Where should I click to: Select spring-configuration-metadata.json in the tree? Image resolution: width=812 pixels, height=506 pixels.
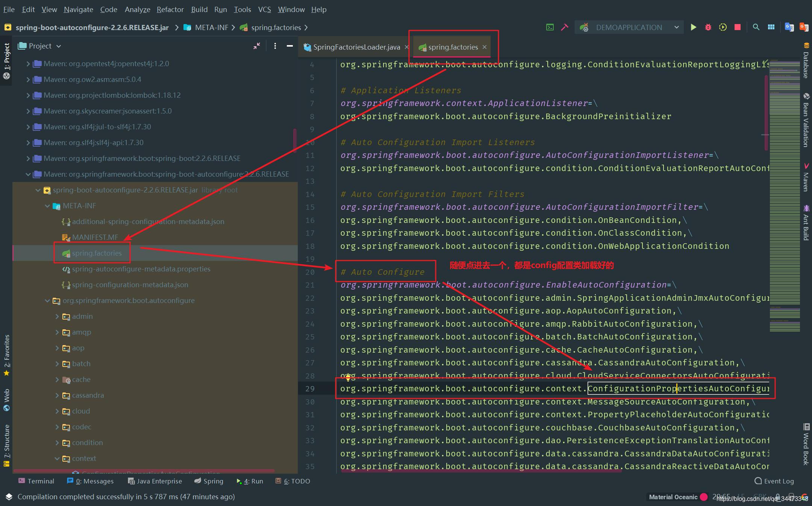[x=130, y=285]
